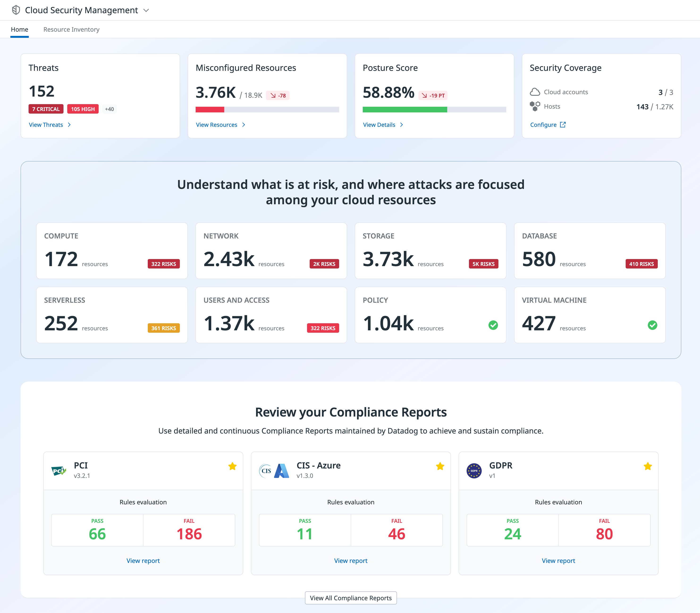Click the Azure logo on the compliance card

coord(281,470)
